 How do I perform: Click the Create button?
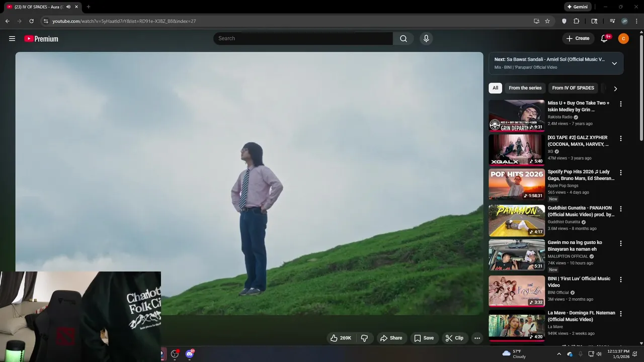(578, 39)
